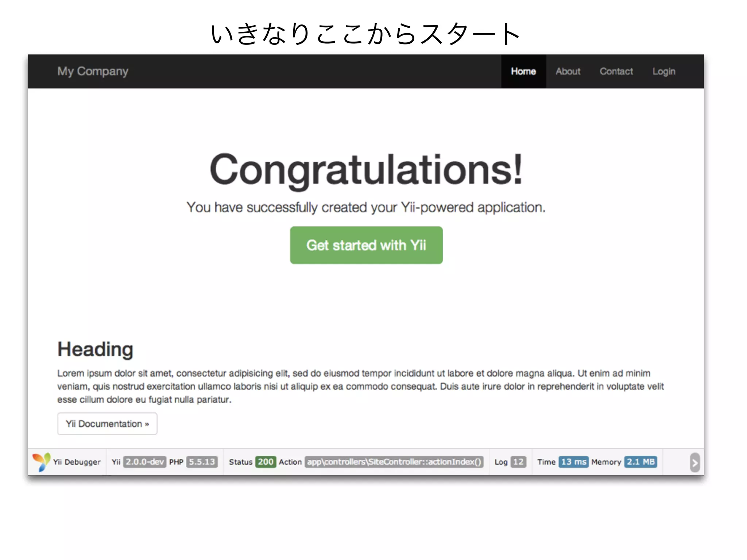The image size is (747, 560).
Task: Open the Contact page link
Action: tap(616, 71)
